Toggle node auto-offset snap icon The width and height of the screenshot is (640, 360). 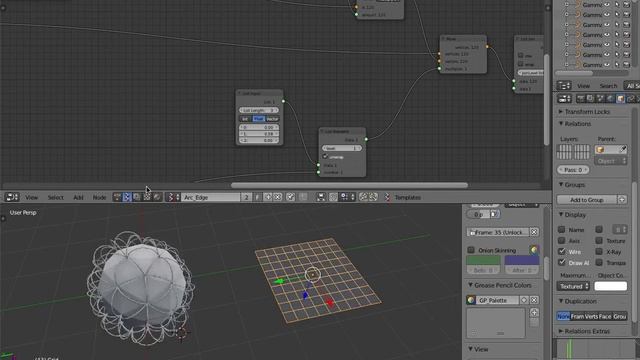click(321, 197)
